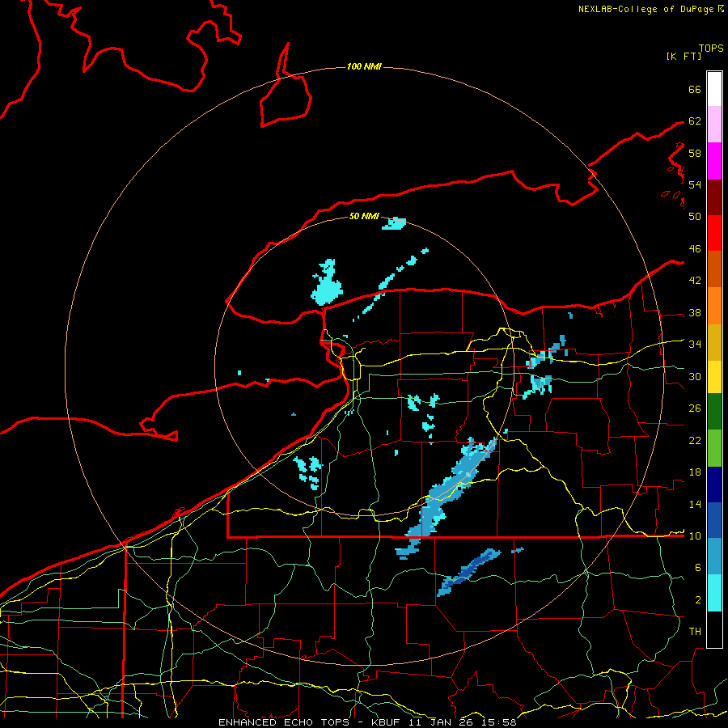728x728 pixels.
Task: Click the white 66 kft color swatch
Action: (x=714, y=89)
